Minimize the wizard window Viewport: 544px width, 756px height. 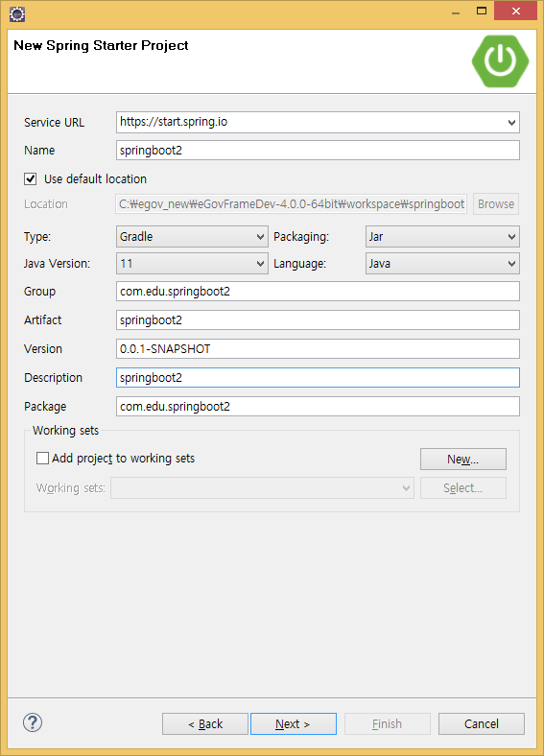(456, 12)
